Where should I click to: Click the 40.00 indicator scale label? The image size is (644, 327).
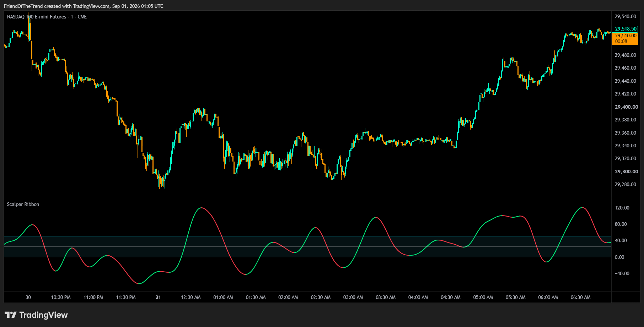pos(621,240)
